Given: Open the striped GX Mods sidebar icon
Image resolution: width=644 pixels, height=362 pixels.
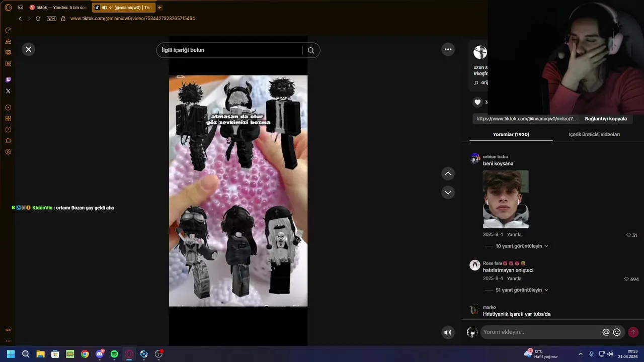Looking at the screenshot, I should pos(8,52).
